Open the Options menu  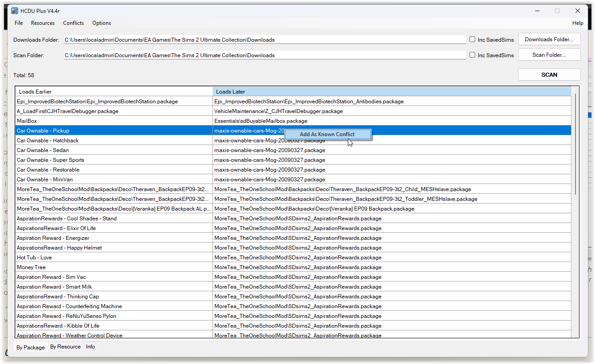coord(101,23)
